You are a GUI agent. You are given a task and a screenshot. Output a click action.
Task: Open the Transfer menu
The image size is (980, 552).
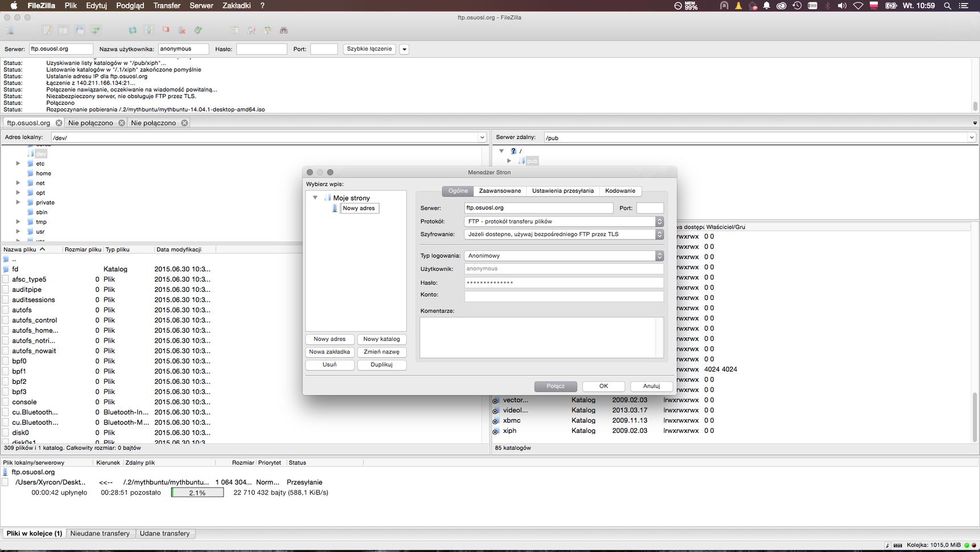pos(167,6)
